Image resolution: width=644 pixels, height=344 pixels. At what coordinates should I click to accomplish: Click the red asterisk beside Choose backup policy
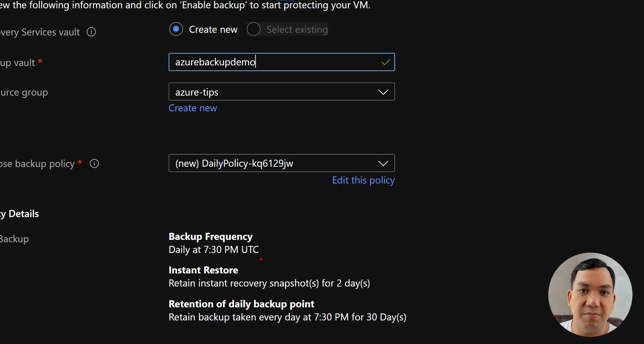click(x=80, y=162)
